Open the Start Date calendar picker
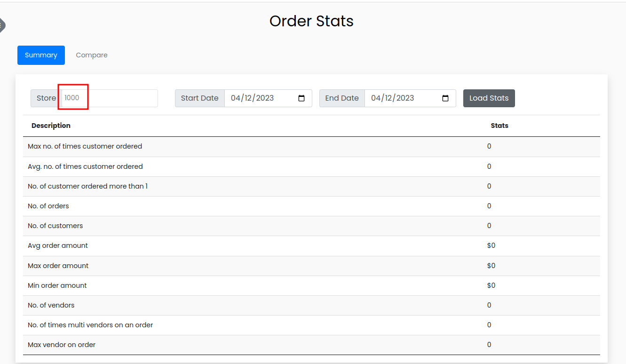 point(301,98)
